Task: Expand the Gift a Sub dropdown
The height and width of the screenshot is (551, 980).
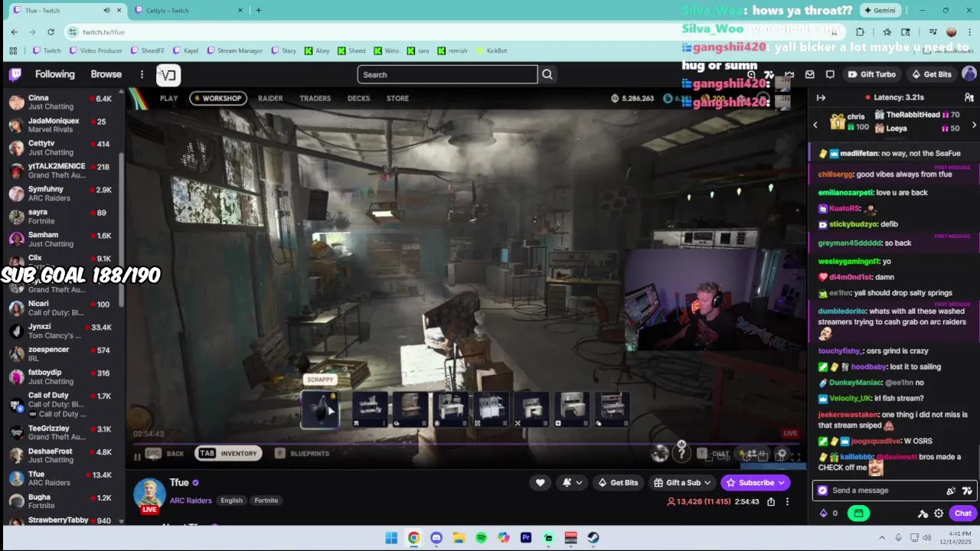Action: pos(707,483)
